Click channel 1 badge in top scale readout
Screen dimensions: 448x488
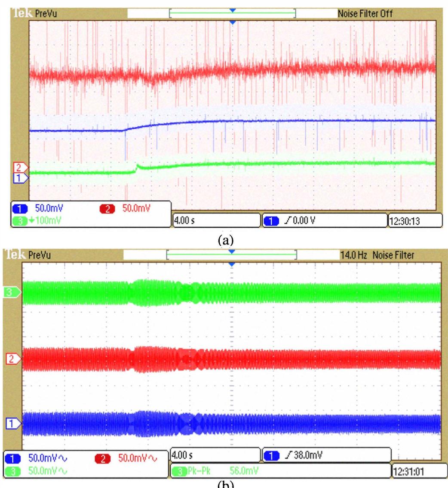click(20, 208)
